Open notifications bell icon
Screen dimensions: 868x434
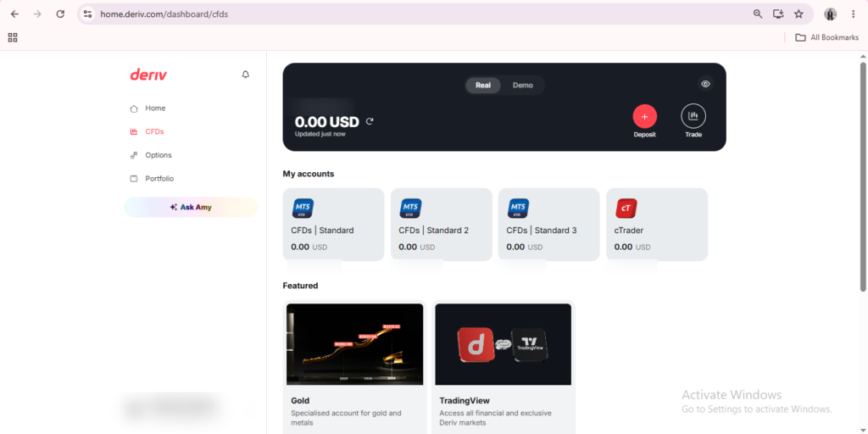[246, 75]
